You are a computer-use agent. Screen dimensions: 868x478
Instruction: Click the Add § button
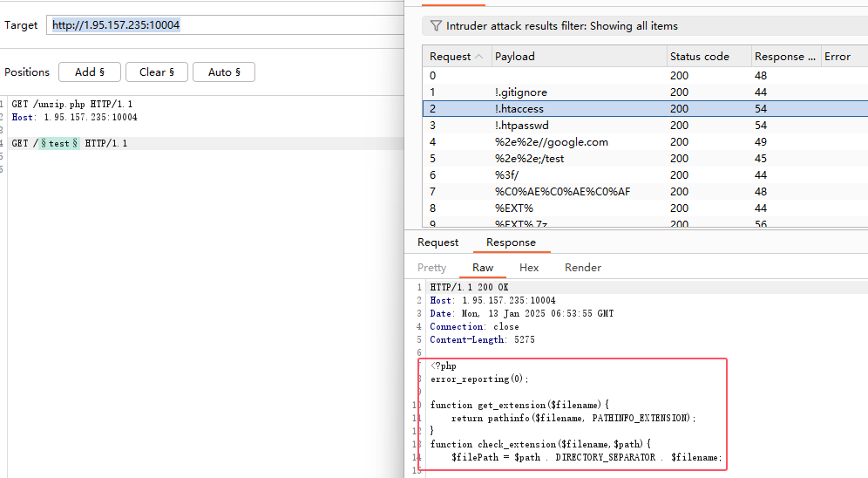click(x=90, y=72)
